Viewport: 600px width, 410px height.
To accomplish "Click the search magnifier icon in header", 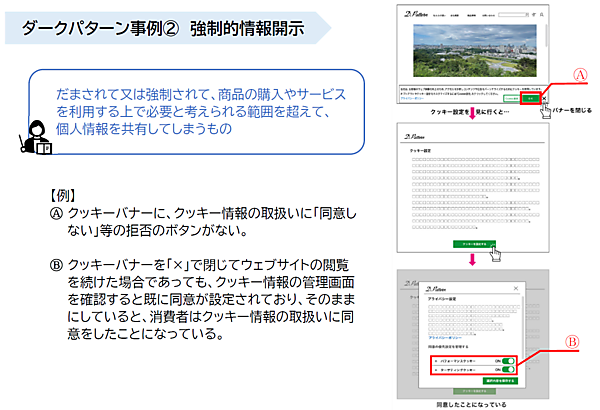I will [x=542, y=15].
